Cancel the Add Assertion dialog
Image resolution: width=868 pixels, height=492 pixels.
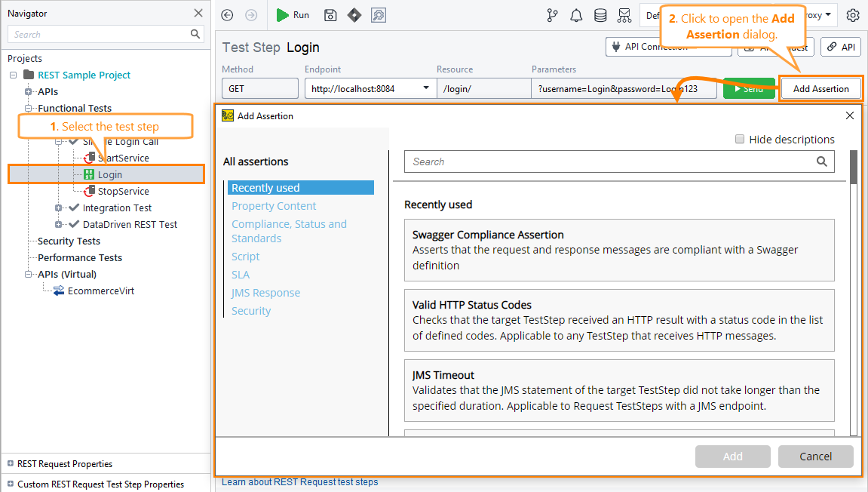(815, 457)
